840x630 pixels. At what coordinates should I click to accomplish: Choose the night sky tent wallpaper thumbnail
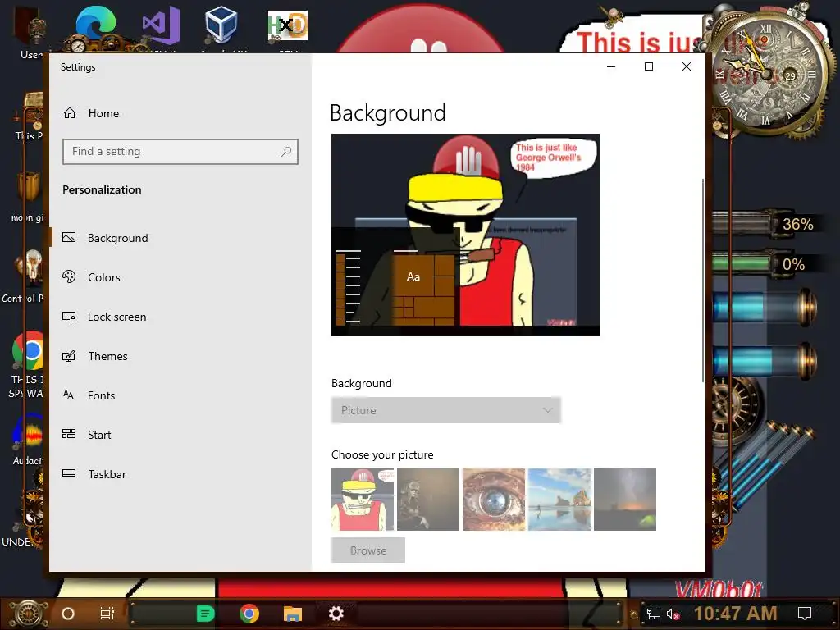pyautogui.click(x=624, y=500)
